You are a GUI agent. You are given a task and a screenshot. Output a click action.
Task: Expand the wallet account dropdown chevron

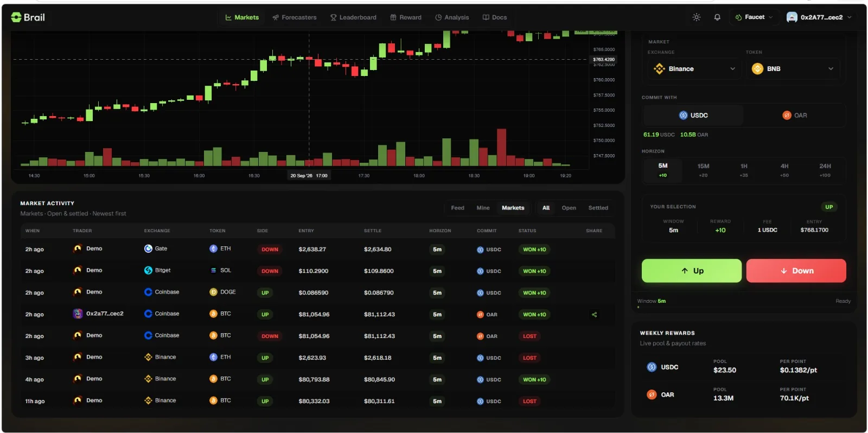[x=850, y=17]
